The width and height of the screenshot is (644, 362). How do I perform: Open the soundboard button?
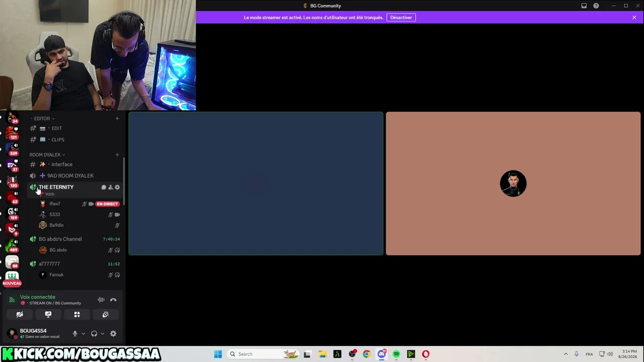point(106,315)
